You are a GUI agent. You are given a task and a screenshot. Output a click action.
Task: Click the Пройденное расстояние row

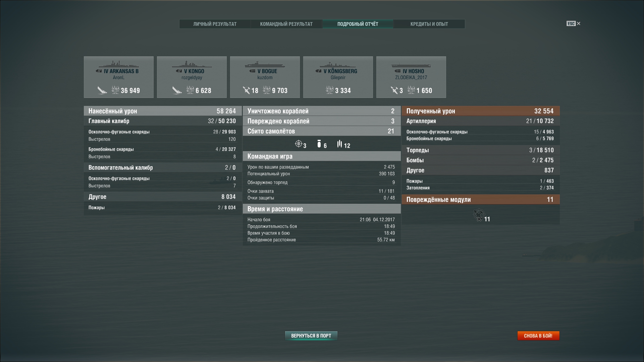(322, 240)
